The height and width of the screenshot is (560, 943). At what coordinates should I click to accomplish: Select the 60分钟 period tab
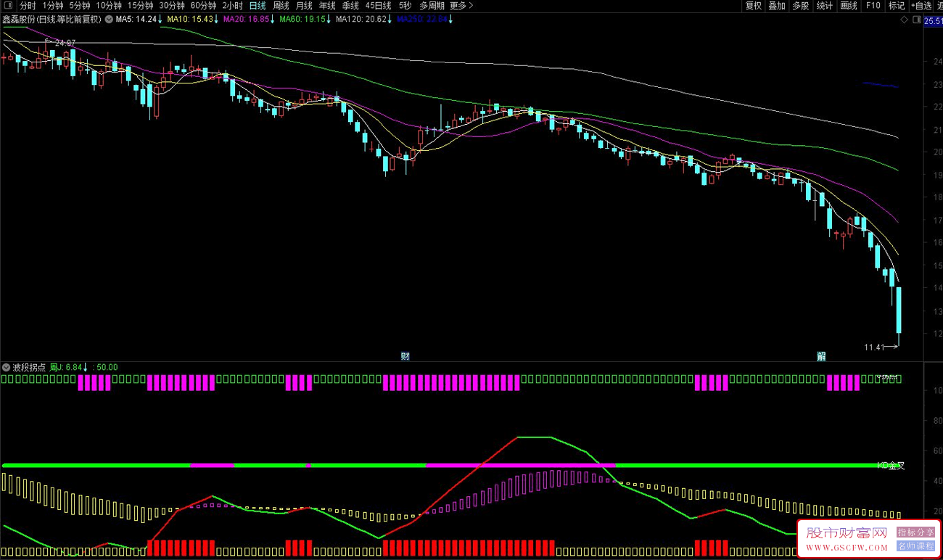tap(203, 5)
